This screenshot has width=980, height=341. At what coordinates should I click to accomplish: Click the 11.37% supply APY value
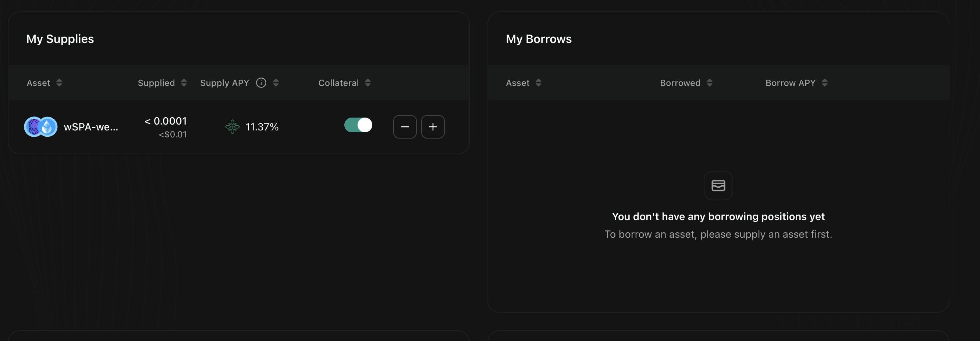[x=262, y=127]
